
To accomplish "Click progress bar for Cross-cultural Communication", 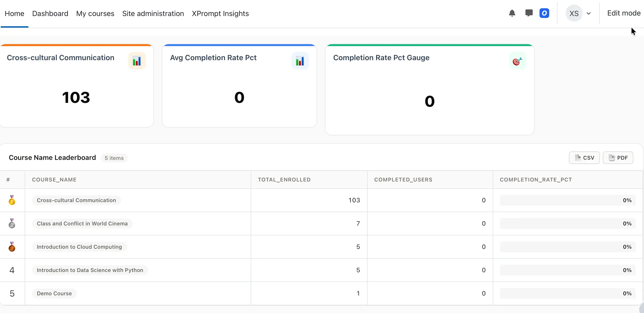I will (x=567, y=200).
